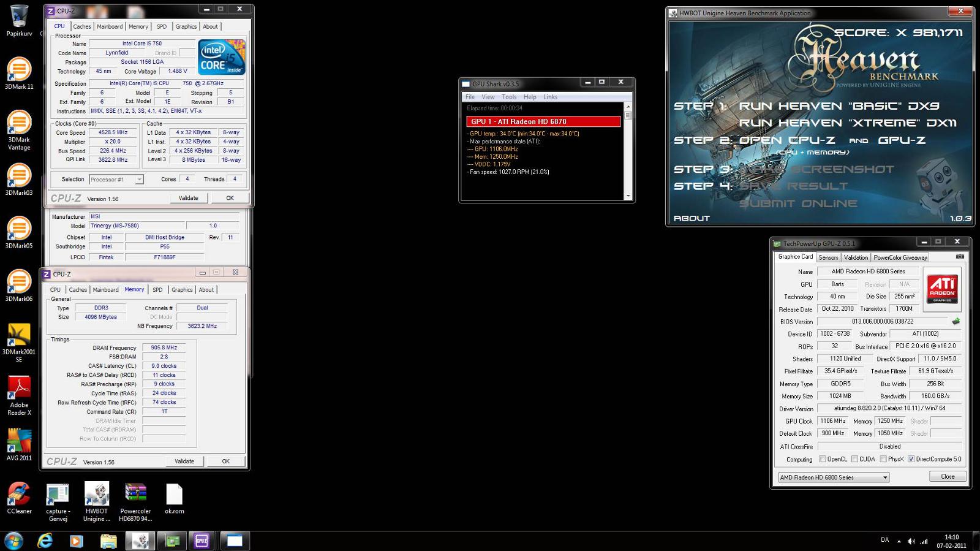Open the About tab in Memory CPU-Z window

pos(206,290)
